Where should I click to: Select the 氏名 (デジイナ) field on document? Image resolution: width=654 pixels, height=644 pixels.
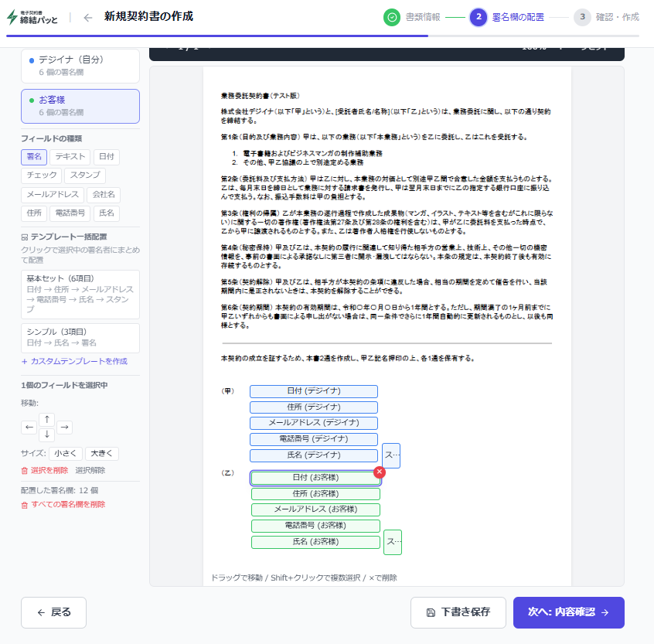(314, 455)
